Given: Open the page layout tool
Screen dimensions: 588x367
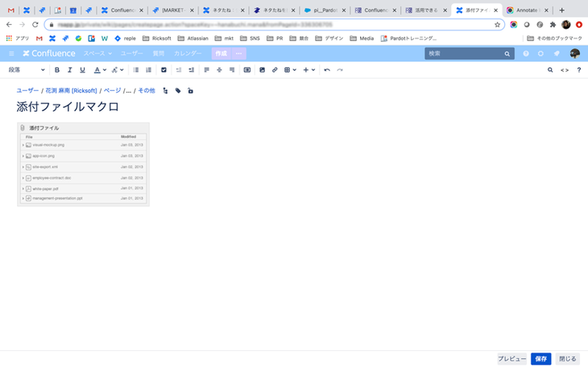Looking at the screenshot, I should [x=247, y=70].
